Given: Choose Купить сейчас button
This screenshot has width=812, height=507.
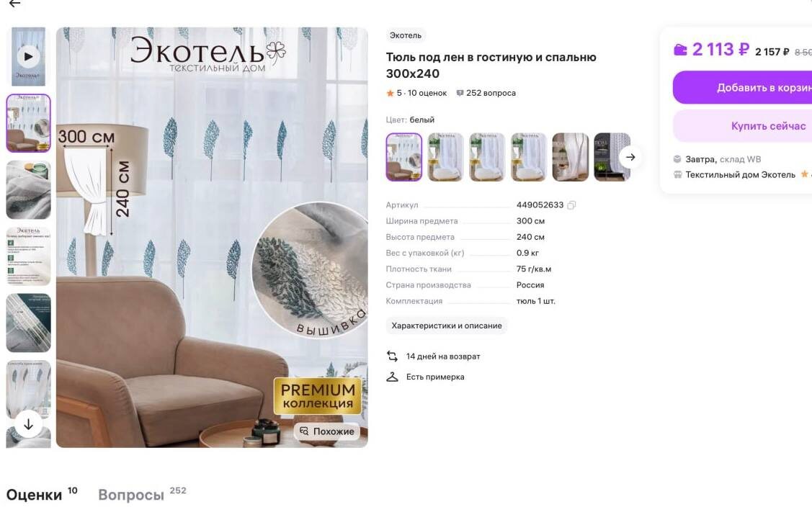Looking at the screenshot, I should tap(743, 126).
